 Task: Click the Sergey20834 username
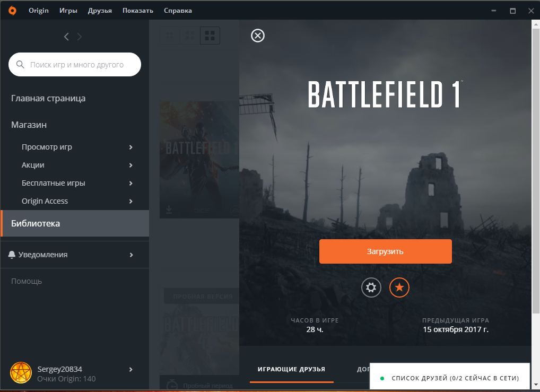59,369
